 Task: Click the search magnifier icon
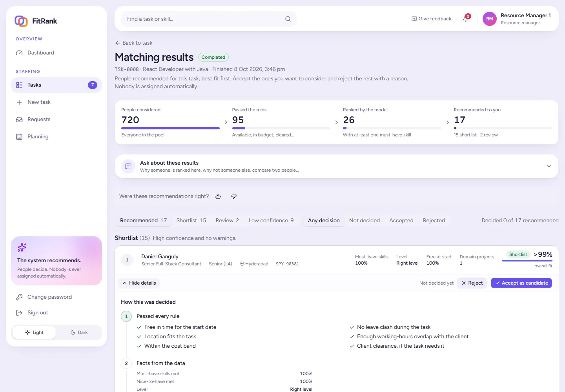(288, 19)
